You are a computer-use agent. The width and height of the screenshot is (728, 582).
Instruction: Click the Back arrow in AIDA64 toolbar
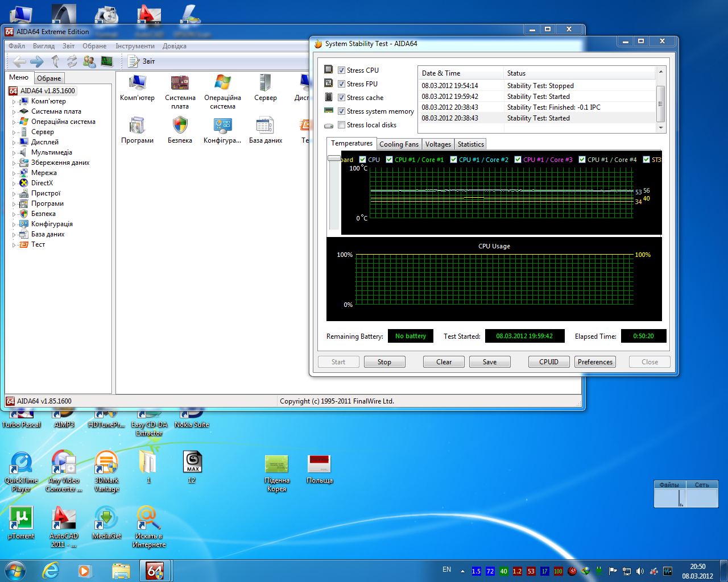point(19,61)
